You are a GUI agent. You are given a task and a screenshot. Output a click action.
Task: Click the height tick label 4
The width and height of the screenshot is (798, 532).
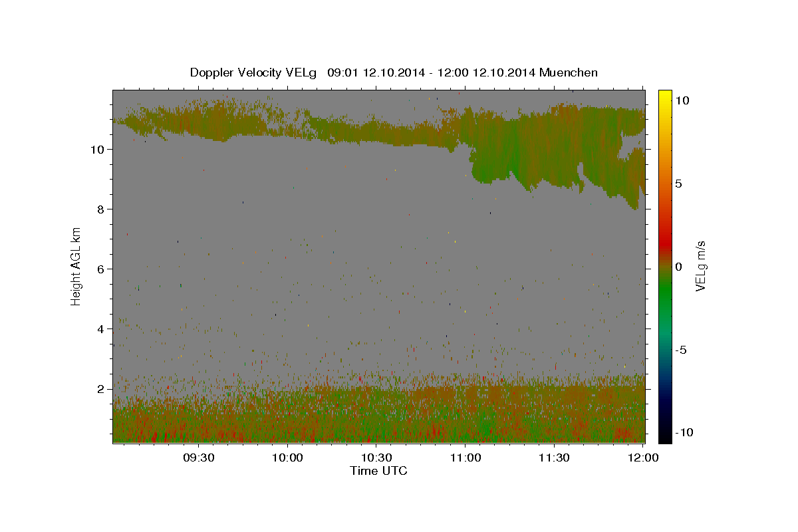(101, 329)
